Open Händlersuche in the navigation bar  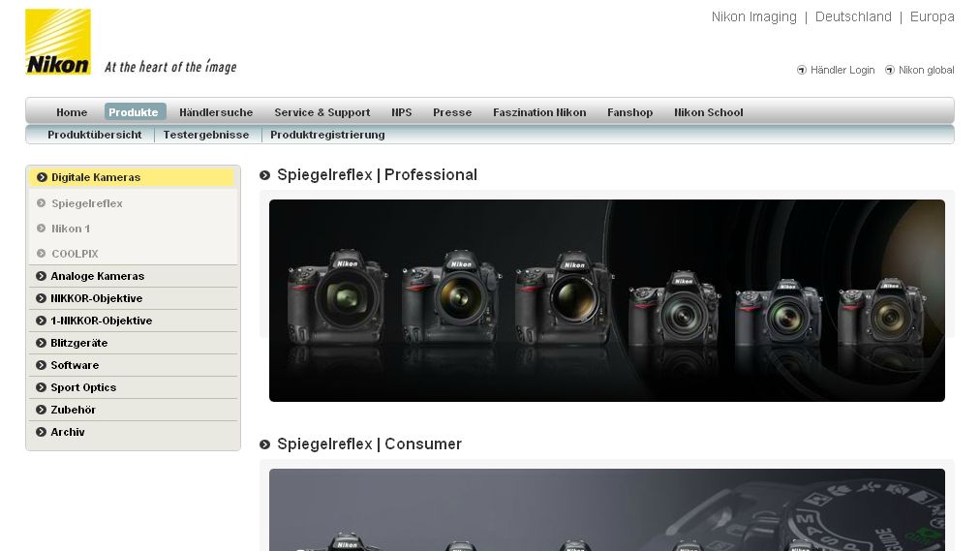[216, 112]
